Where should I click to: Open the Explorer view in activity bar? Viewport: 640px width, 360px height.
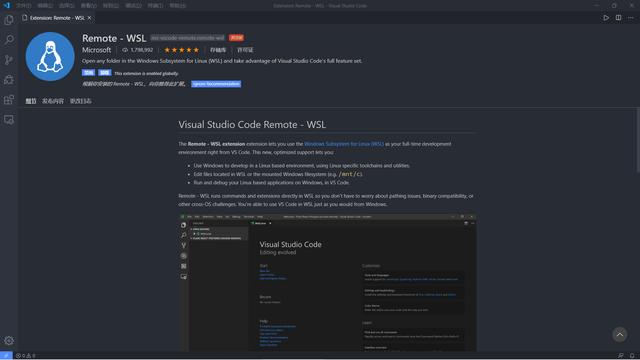(x=9, y=20)
